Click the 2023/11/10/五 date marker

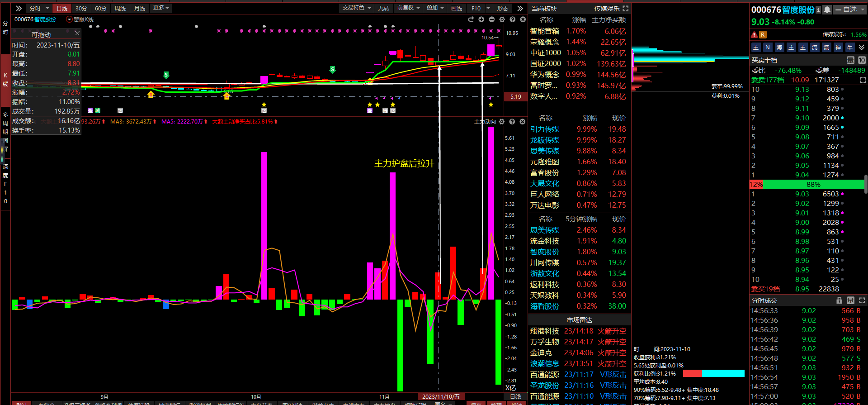coord(441,397)
